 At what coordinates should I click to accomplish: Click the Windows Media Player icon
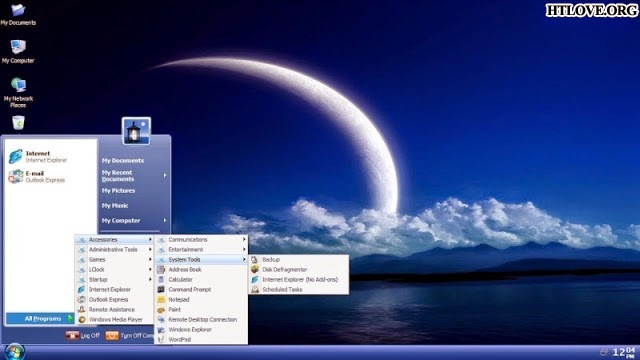[82, 320]
